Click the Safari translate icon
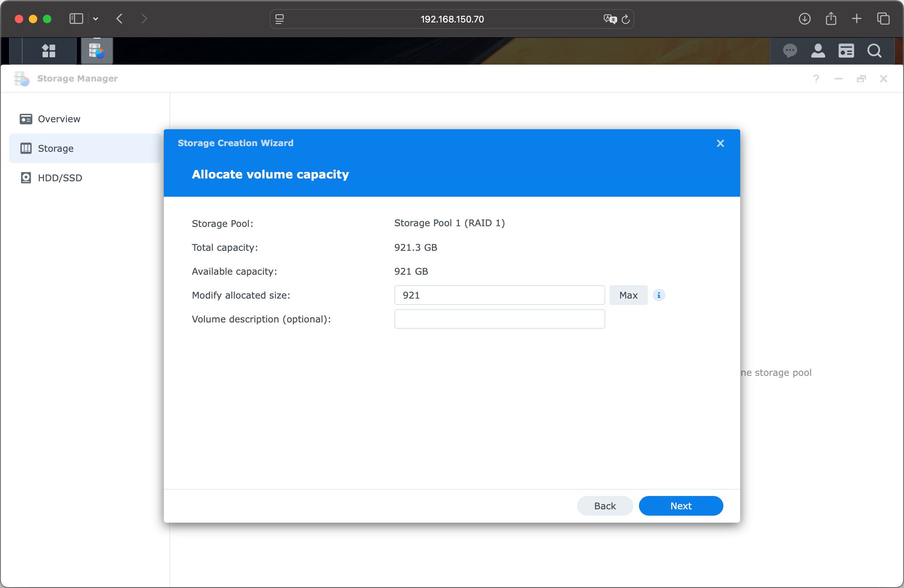Image resolution: width=904 pixels, height=588 pixels. pyautogui.click(x=609, y=19)
